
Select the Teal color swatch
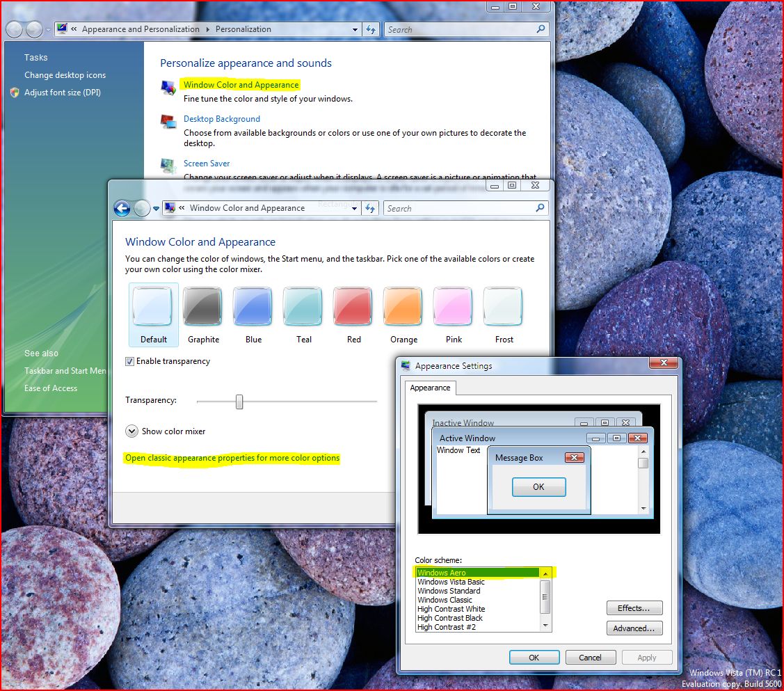coord(303,315)
